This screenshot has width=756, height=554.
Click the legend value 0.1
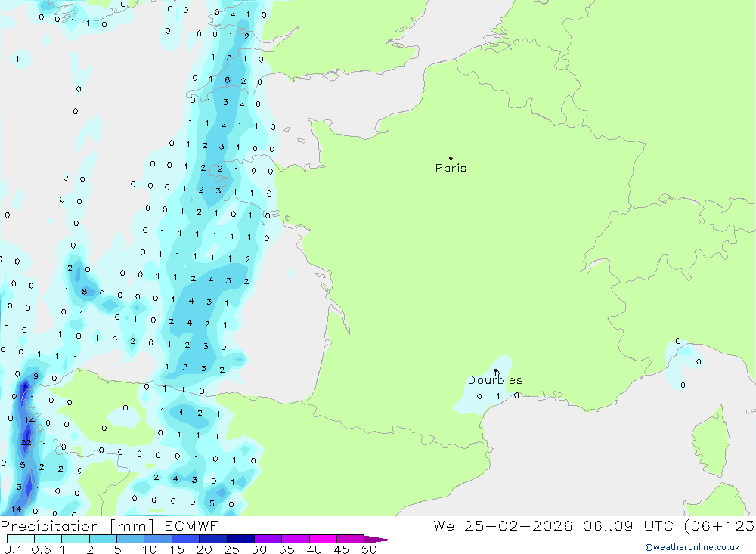pos(13,549)
